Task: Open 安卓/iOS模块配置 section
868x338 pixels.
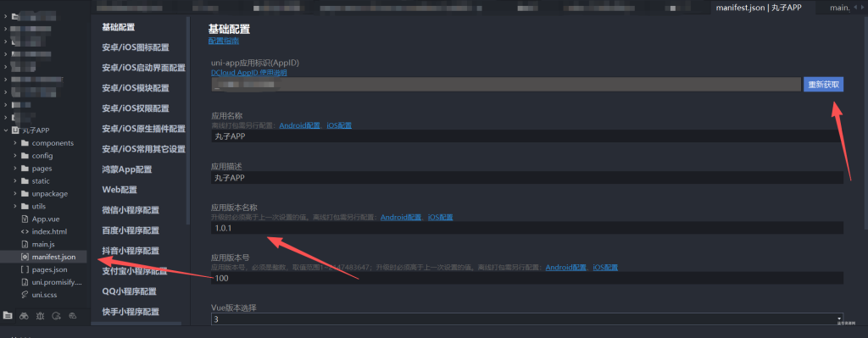Action: pos(136,88)
